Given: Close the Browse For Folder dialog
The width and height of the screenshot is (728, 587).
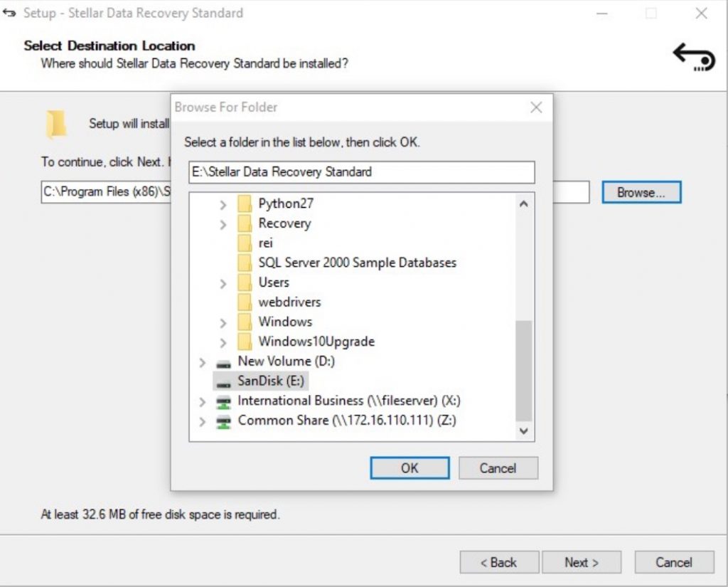Looking at the screenshot, I should click(x=536, y=107).
